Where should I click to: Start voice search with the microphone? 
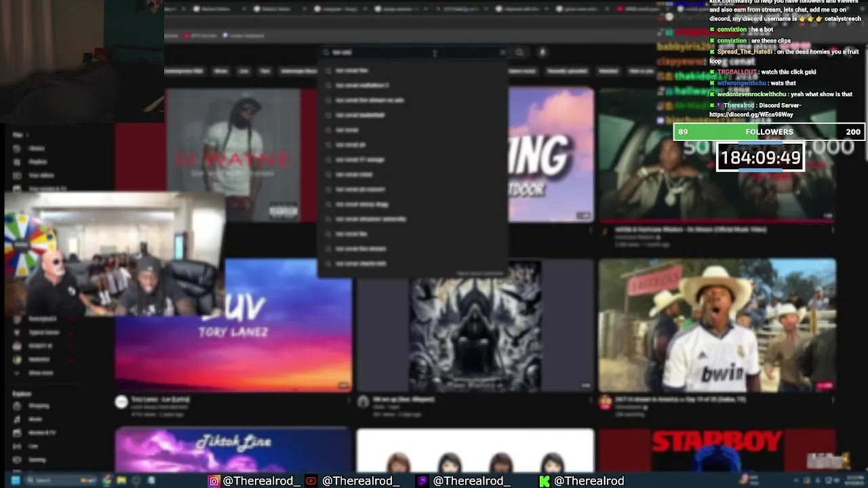[542, 52]
